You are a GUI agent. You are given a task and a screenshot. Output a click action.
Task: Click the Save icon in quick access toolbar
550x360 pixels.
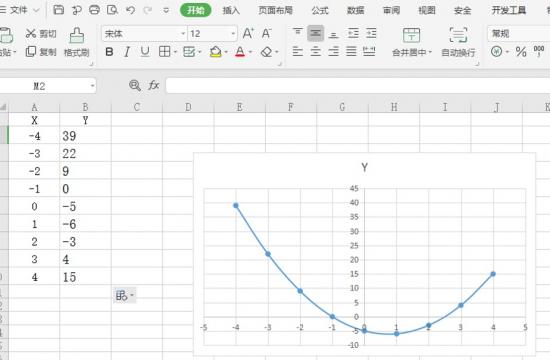(58, 10)
